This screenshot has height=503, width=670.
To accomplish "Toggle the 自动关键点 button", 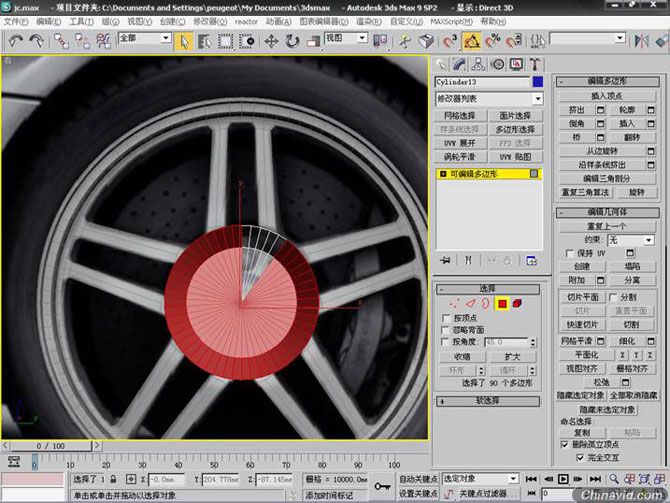I will click(x=418, y=479).
